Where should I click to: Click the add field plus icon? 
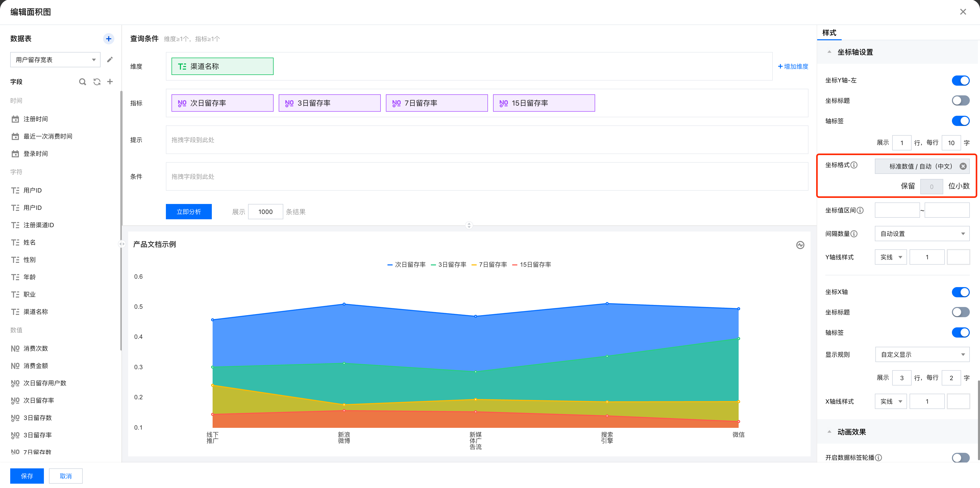click(110, 82)
